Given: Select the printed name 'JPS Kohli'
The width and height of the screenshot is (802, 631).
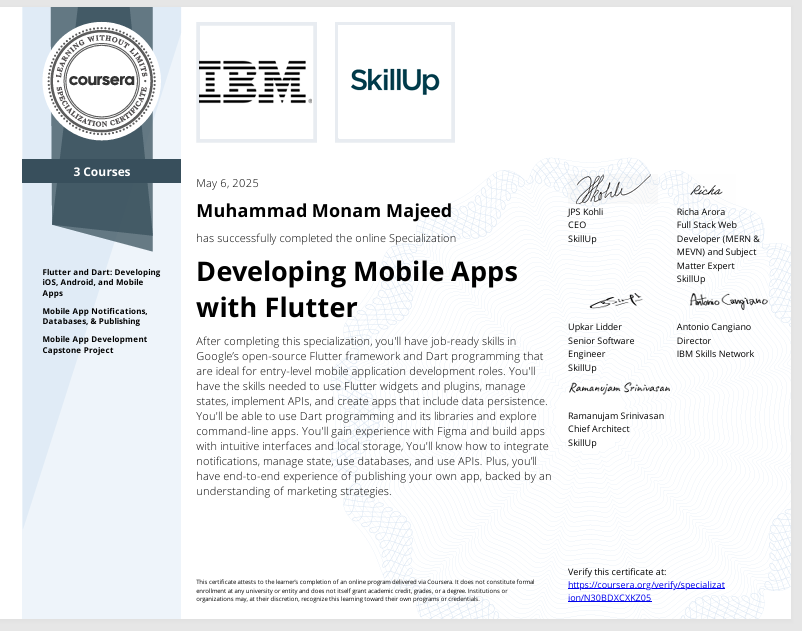Looking at the screenshot, I should pos(586,212).
